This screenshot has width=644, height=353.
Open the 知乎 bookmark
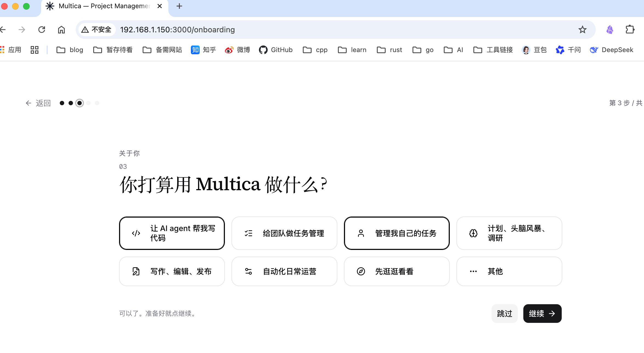[204, 50]
